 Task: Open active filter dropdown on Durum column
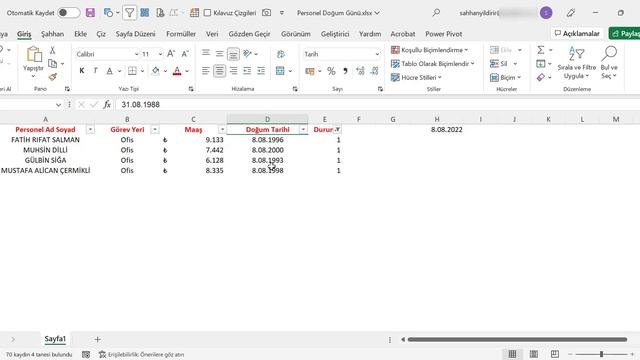(338, 129)
